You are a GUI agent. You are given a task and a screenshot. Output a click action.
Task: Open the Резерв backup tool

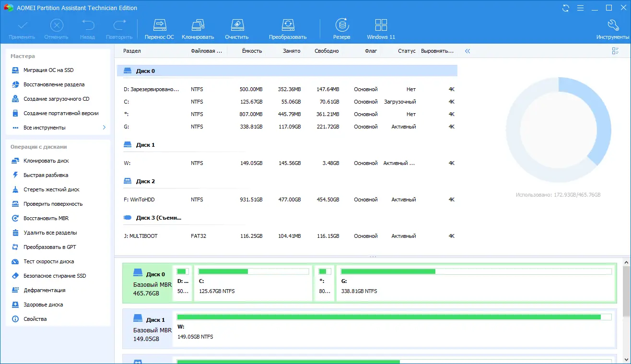342,29
